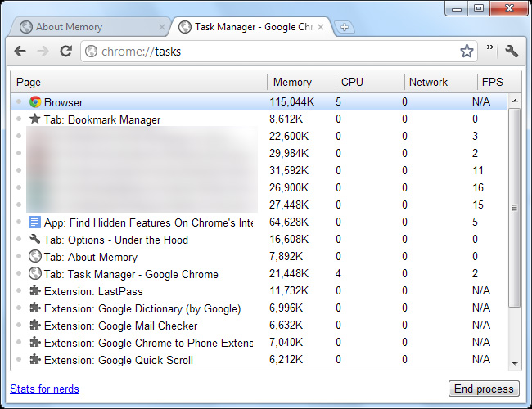Click the forward navigation arrow
Viewport: 532px width, 409px height.
pos(43,52)
